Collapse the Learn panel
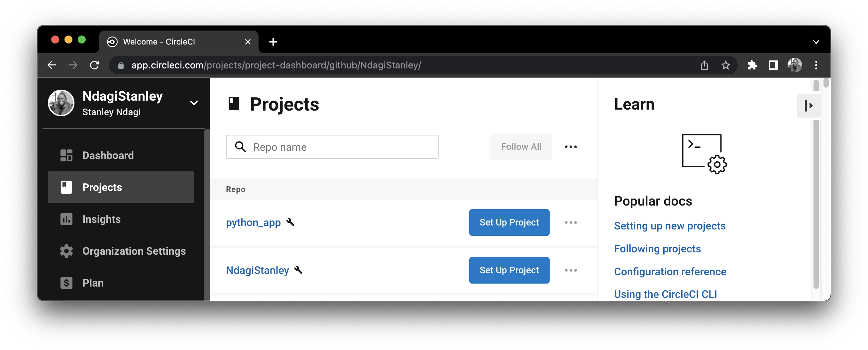Viewport: 868px width, 350px height. (809, 106)
